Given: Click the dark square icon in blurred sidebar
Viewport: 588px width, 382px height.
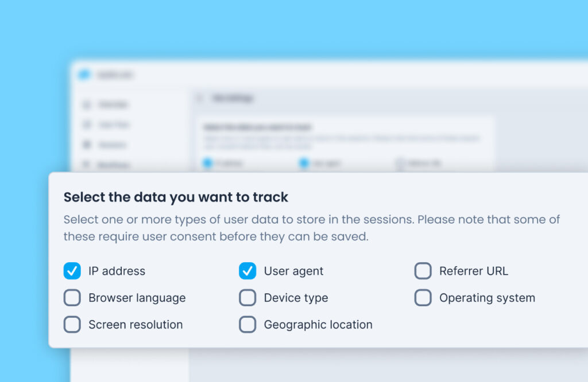Looking at the screenshot, I should pos(87,145).
